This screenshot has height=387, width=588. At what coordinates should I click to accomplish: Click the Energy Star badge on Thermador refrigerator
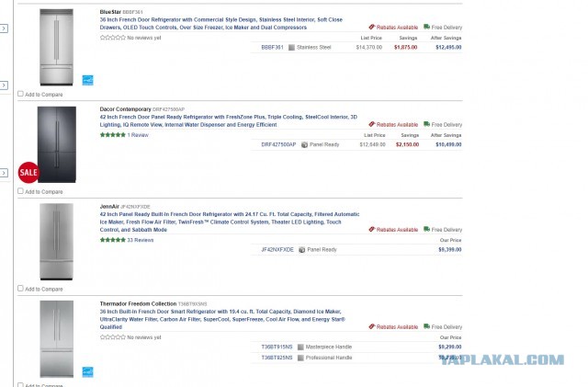click(x=88, y=372)
